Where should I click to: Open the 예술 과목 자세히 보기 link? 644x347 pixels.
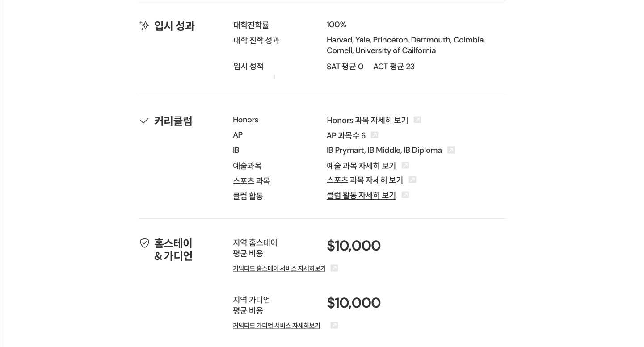[361, 166]
